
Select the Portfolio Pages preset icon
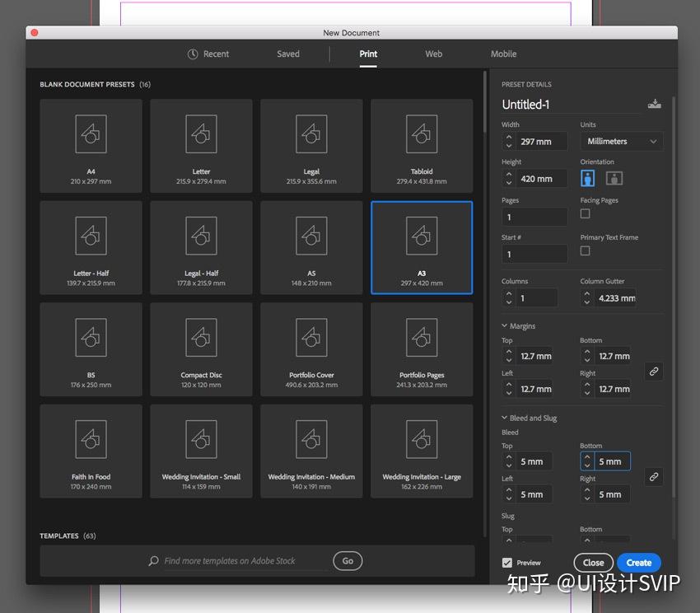(x=422, y=337)
